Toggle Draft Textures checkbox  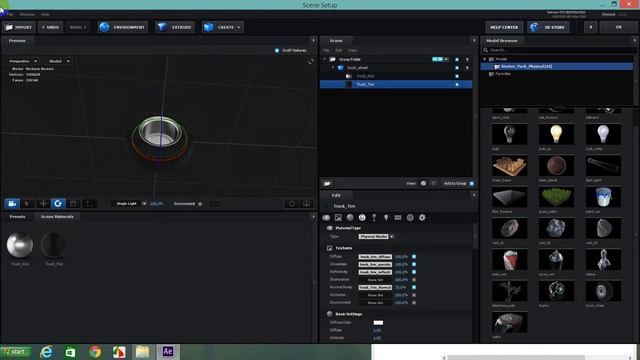point(277,51)
